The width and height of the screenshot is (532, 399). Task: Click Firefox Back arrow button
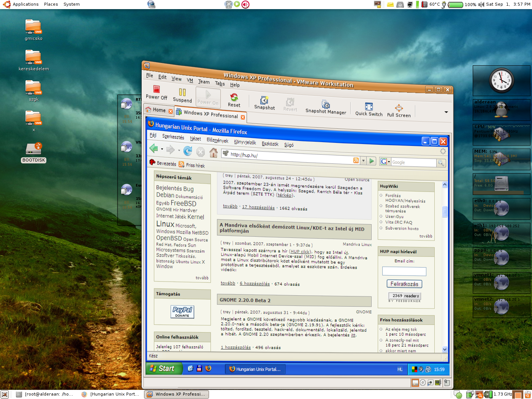coord(154,148)
